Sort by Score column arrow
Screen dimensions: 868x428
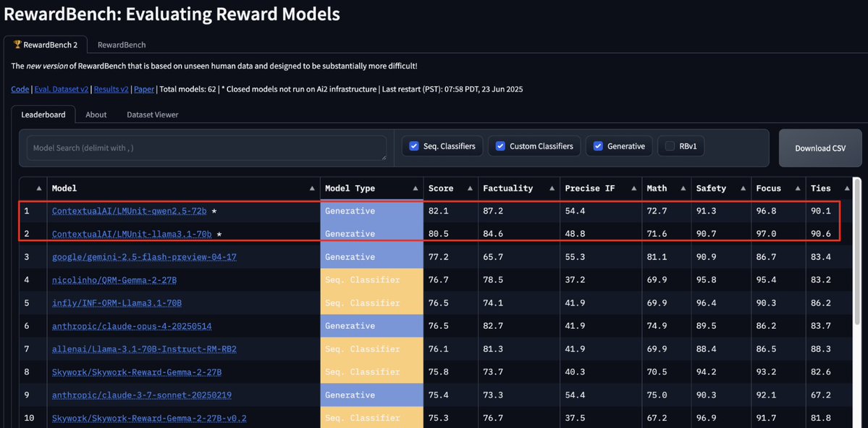pyautogui.click(x=471, y=188)
